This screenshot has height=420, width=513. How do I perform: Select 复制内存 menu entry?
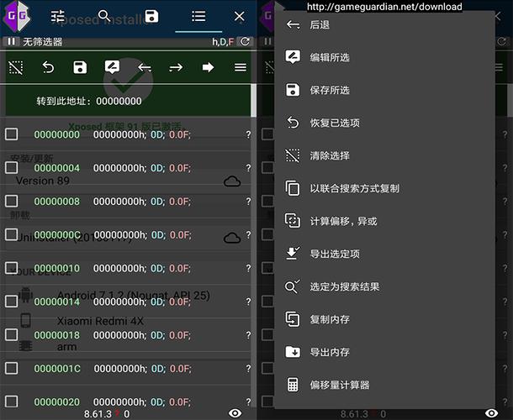pos(384,319)
